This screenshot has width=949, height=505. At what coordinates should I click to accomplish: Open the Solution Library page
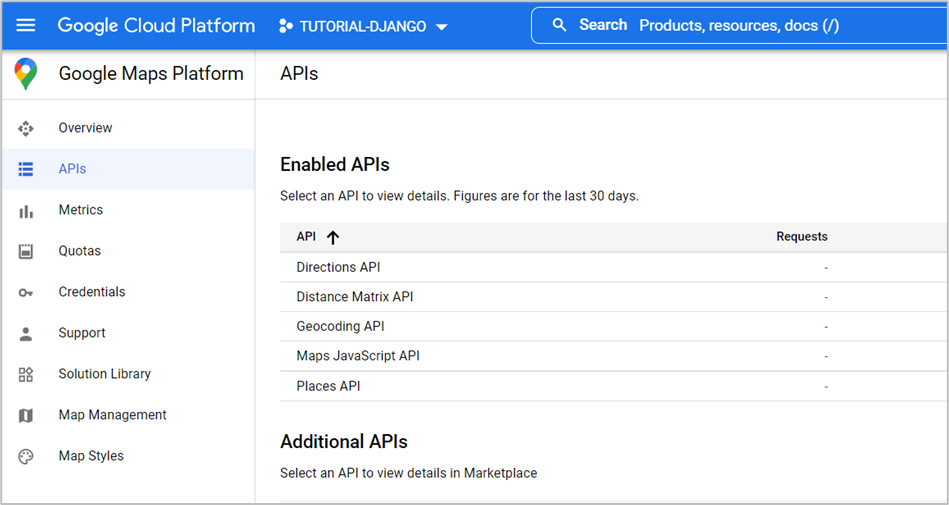104,374
